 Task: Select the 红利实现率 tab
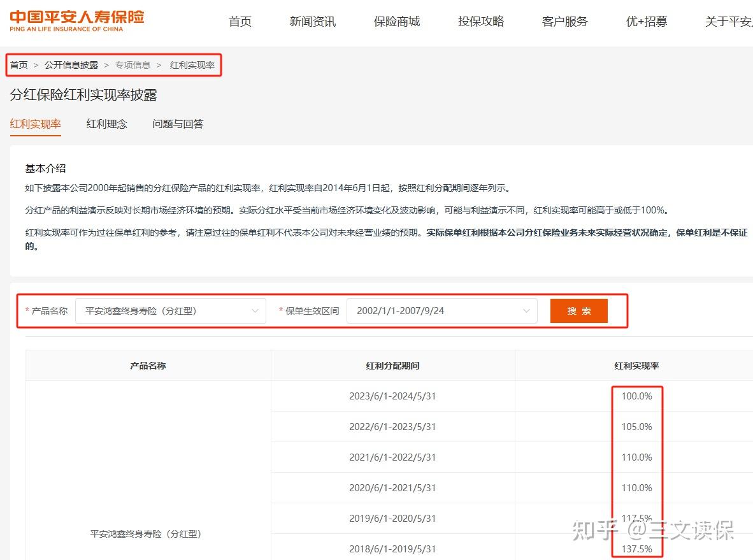tap(36, 124)
